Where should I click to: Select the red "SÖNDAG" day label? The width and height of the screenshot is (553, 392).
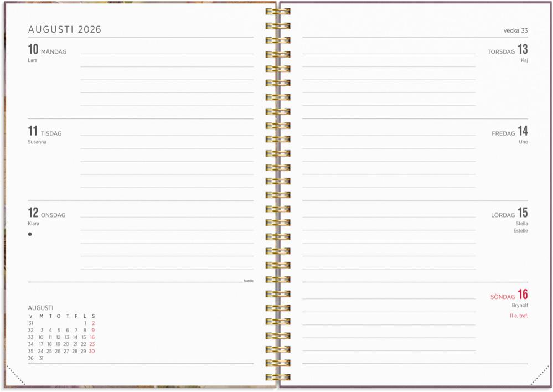[x=503, y=297]
